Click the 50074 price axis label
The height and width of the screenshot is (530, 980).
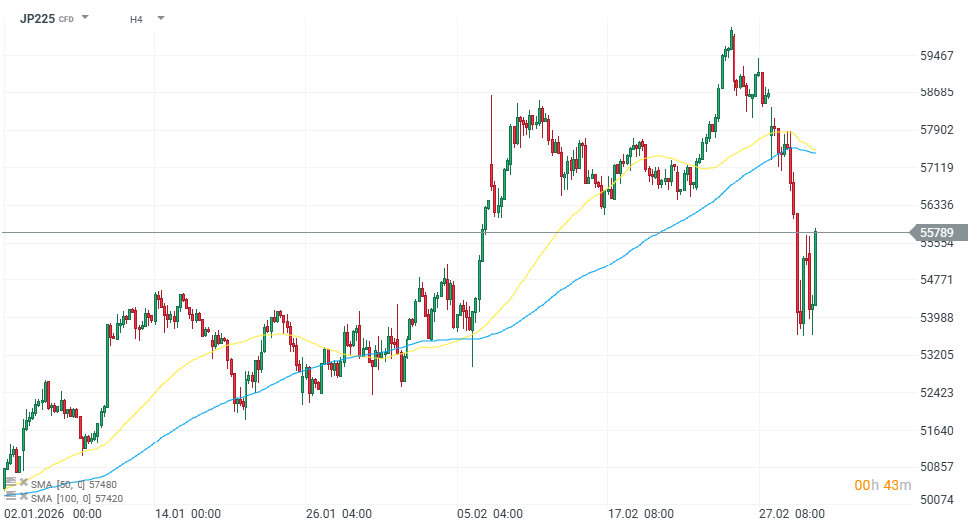pyautogui.click(x=937, y=499)
